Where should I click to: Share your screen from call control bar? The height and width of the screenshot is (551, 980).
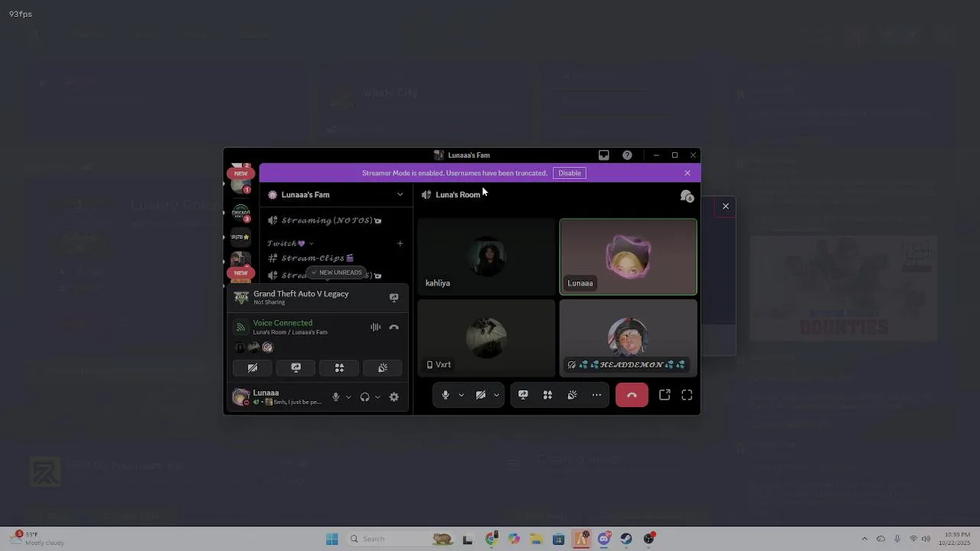523,395
